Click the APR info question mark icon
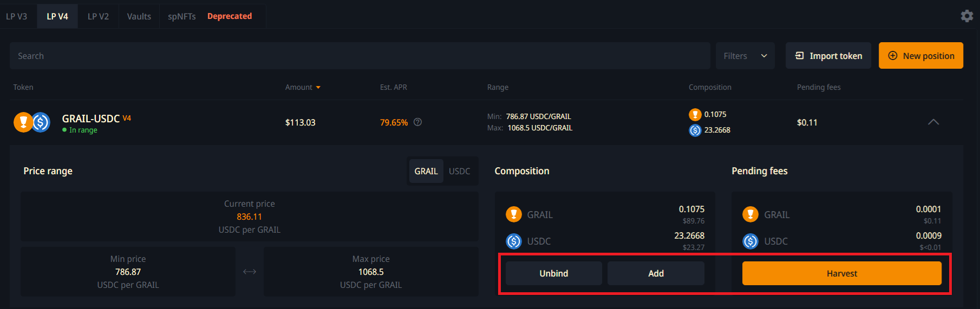This screenshot has height=309, width=980. (417, 122)
